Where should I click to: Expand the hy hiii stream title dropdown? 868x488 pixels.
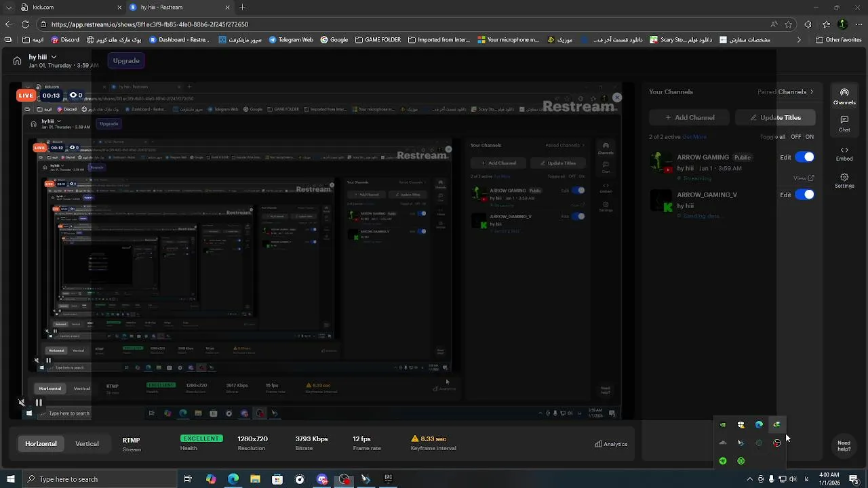pos(54,58)
